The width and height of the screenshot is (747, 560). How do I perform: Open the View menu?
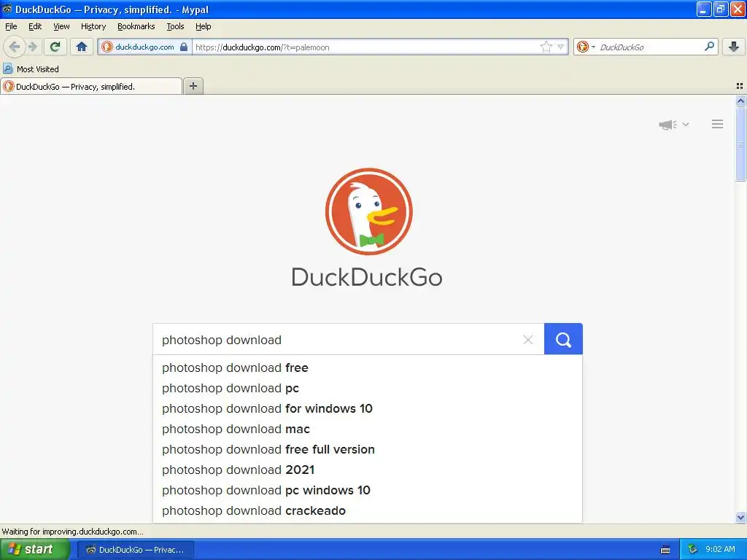tap(61, 26)
